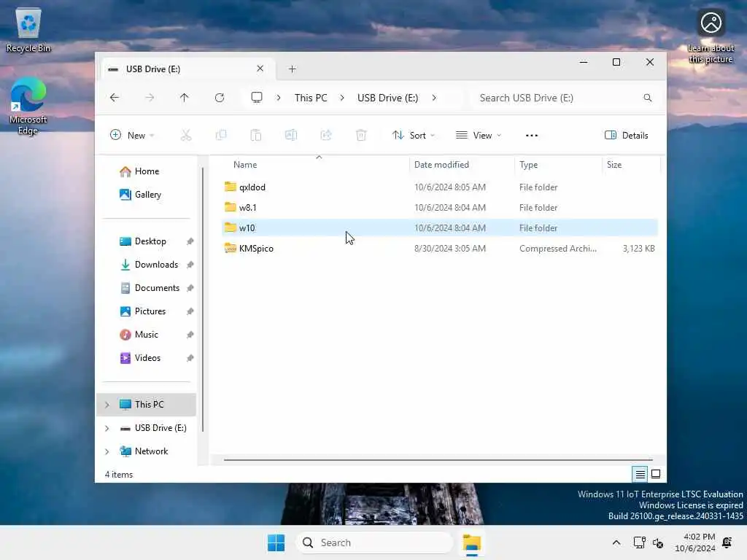This screenshot has height=560, width=747.
Task: Open the View dropdown
Action: [479, 135]
